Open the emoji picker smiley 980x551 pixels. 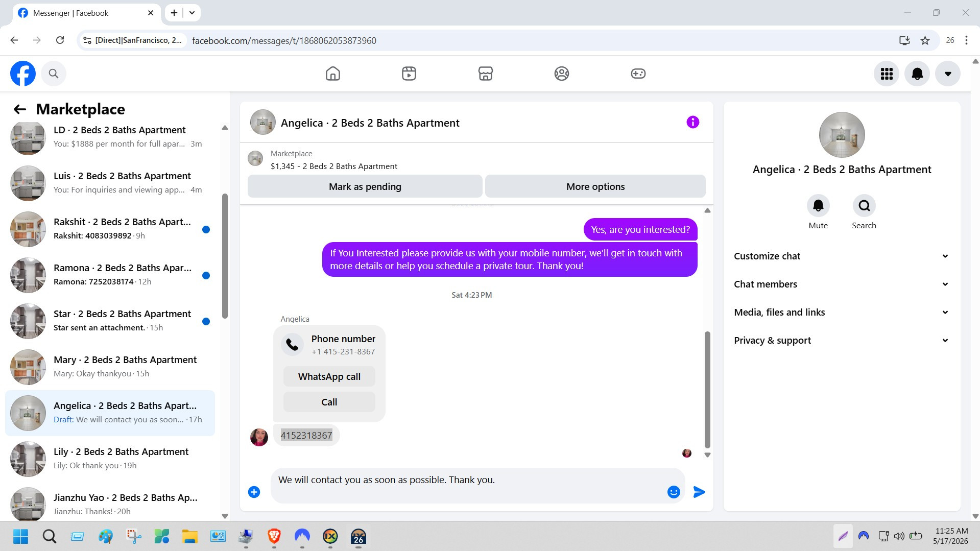pyautogui.click(x=674, y=492)
